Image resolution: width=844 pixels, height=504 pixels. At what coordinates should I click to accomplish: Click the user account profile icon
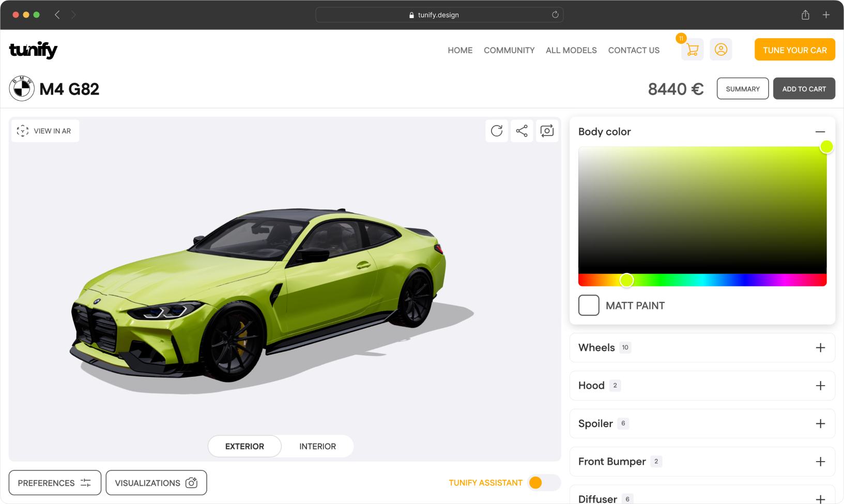[x=720, y=50]
